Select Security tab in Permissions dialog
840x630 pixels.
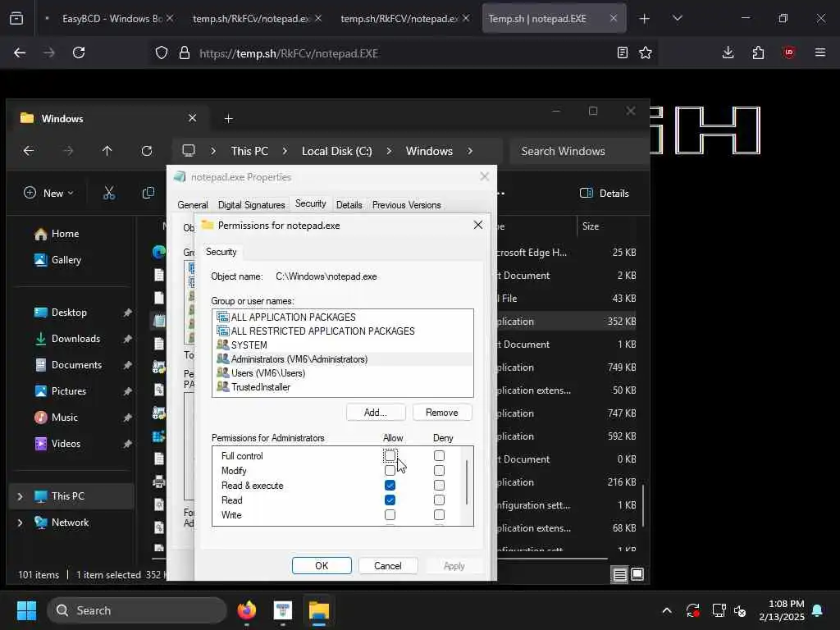click(x=221, y=252)
